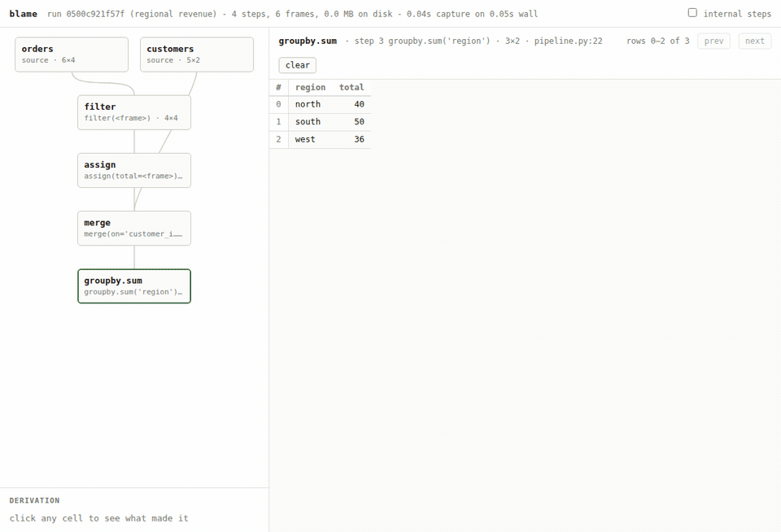781x532 pixels.
Task: Click the south region cell
Action: coord(310,122)
